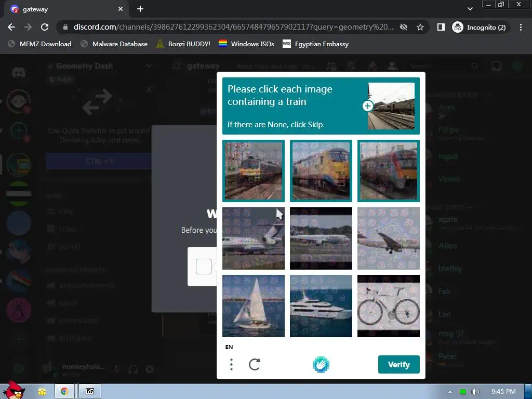Go forward in the browser
This screenshot has width=532, height=399.
coord(28,27)
